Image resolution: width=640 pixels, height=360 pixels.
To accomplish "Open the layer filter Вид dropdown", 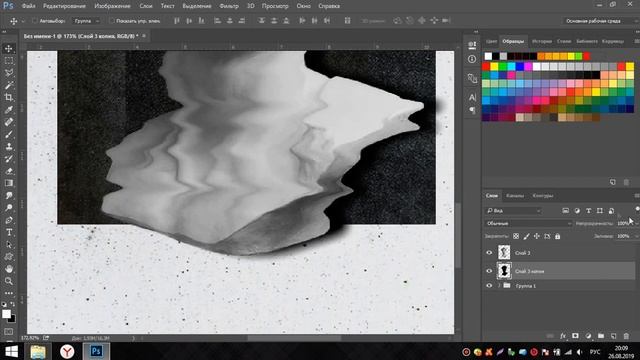I will pyautogui.click(x=513, y=211).
